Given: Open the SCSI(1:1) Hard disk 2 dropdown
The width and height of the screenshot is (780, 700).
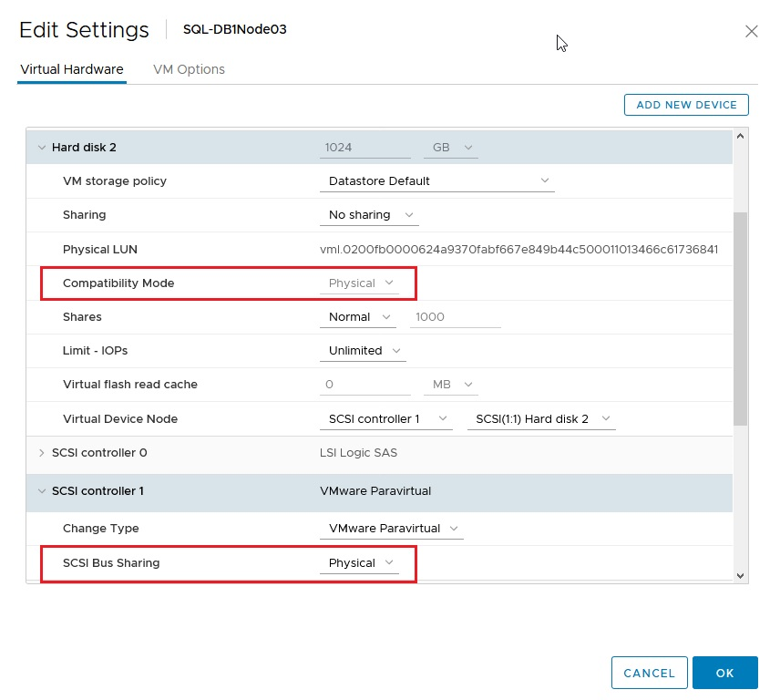Looking at the screenshot, I should coord(541,419).
